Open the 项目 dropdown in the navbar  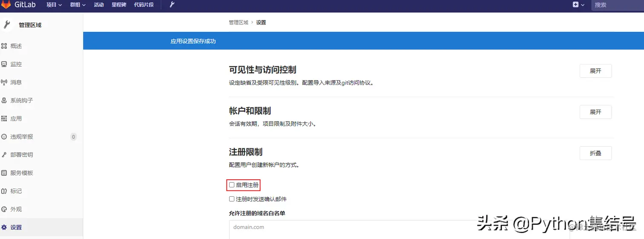click(54, 5)
